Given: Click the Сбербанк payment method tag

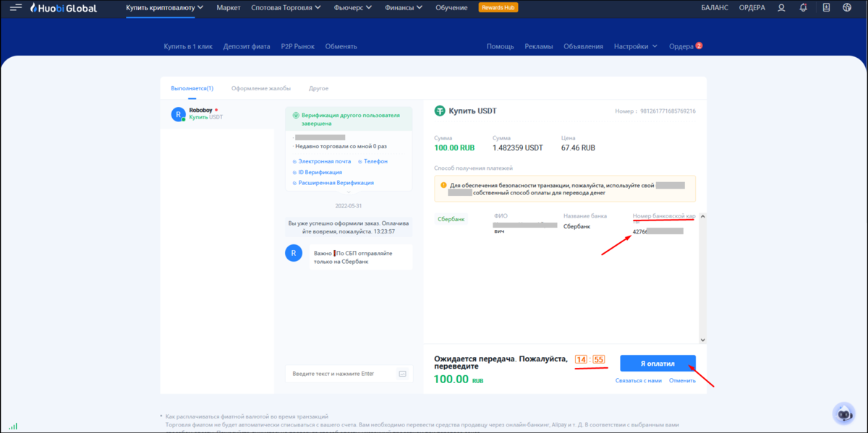Looking at the screenshot, I should [x=452, y=218].
